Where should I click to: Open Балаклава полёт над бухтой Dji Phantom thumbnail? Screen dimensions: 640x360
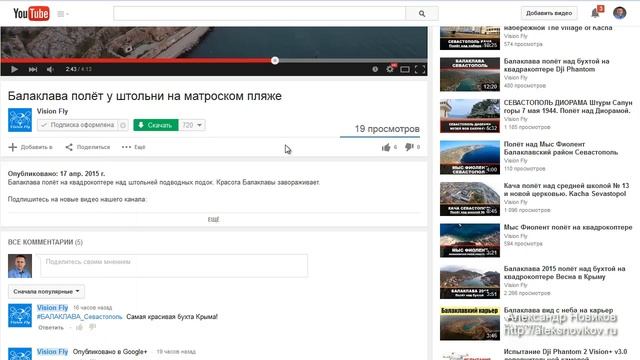pyautogui.click(x=470, y=74)
